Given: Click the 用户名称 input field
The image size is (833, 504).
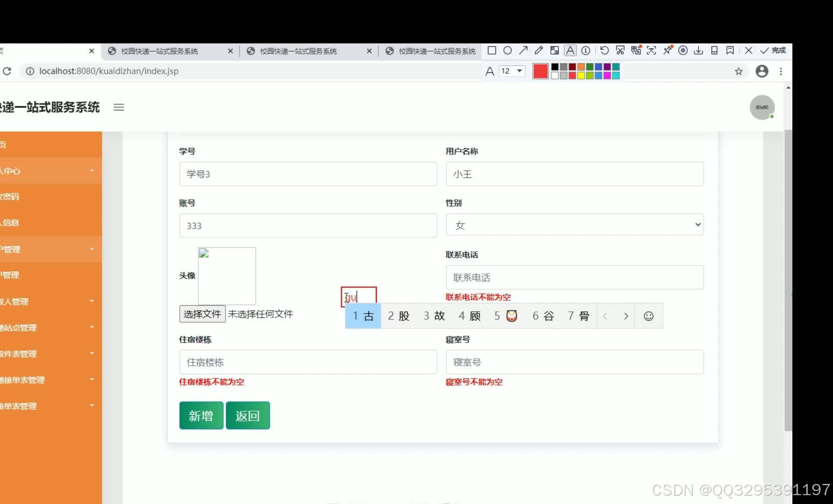Looking at the screenshot, I should (x=575, y=174).
